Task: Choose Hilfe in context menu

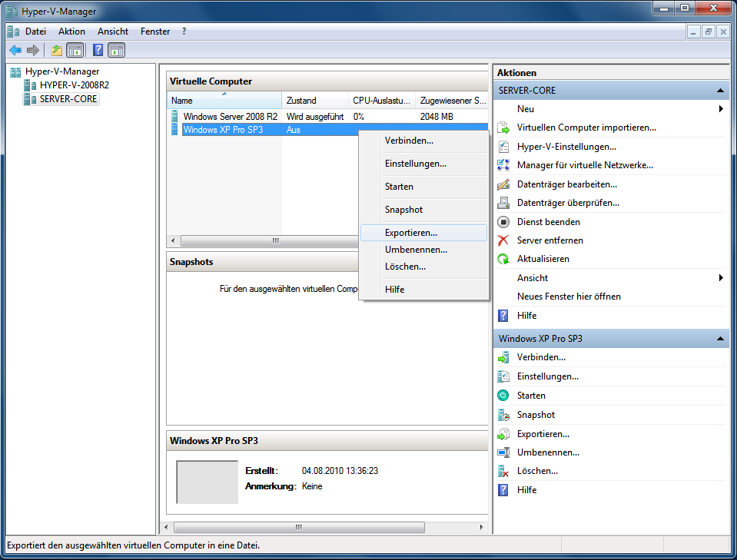Action: [423, 290]
